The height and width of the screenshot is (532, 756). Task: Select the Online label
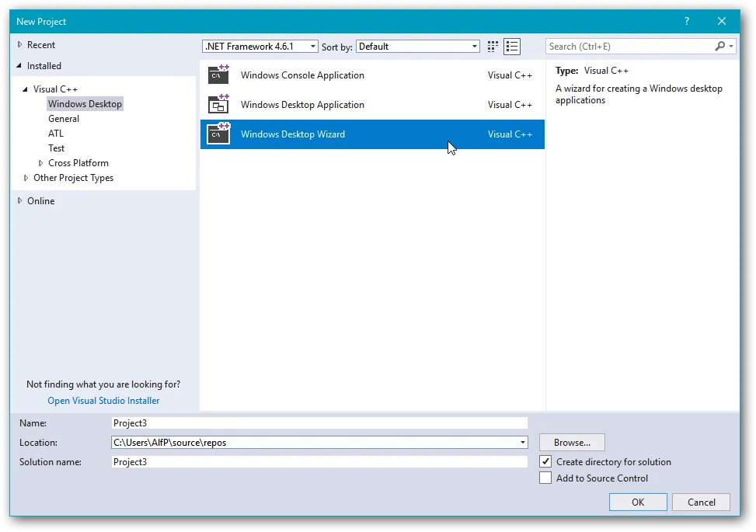40,201
